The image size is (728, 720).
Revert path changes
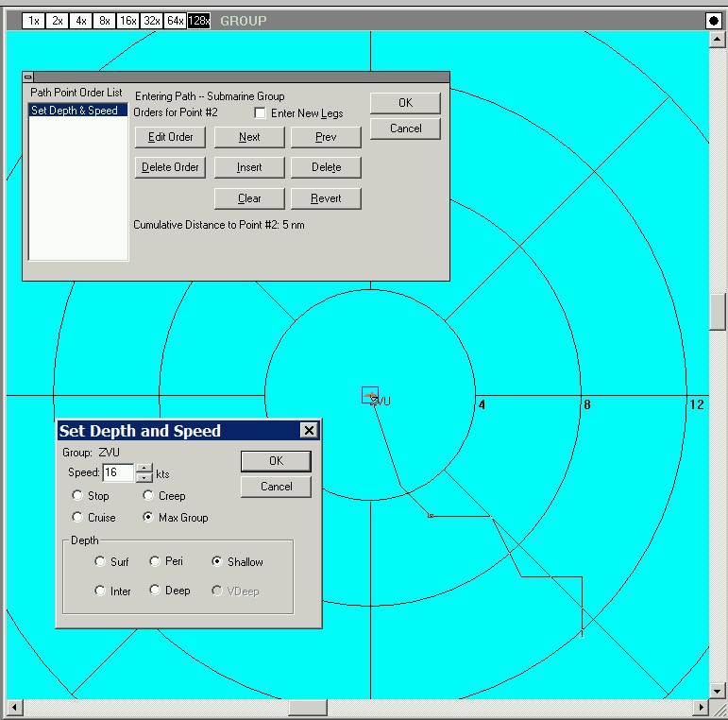tap(326, 198)
